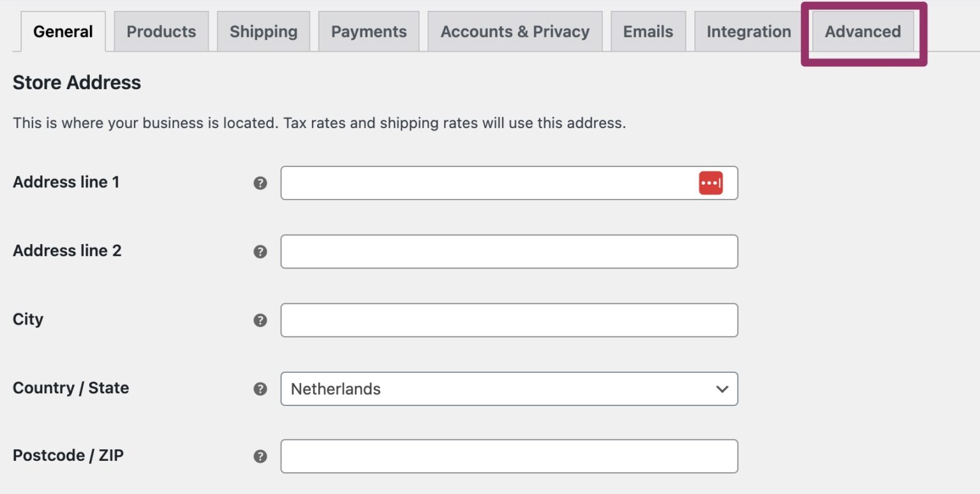980x494 pixels.
Task: Go to the Products settings tab
Action: pos(161,31)
